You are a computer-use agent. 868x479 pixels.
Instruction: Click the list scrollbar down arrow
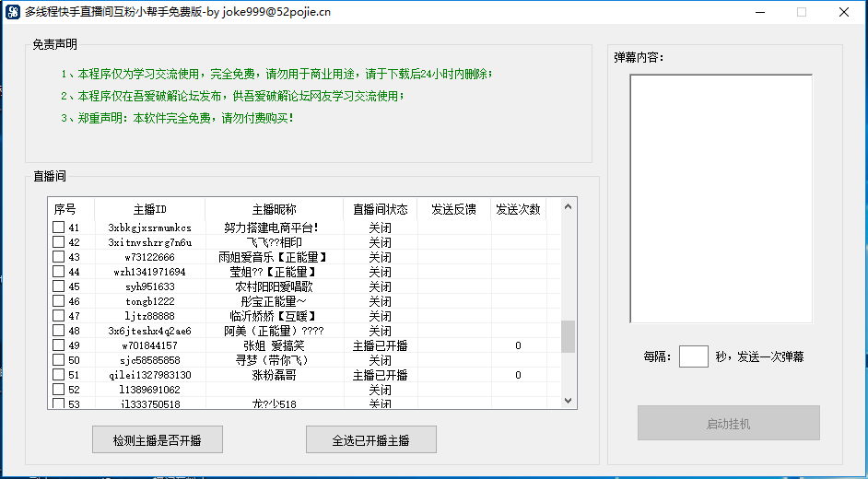(x=569, y=401)
